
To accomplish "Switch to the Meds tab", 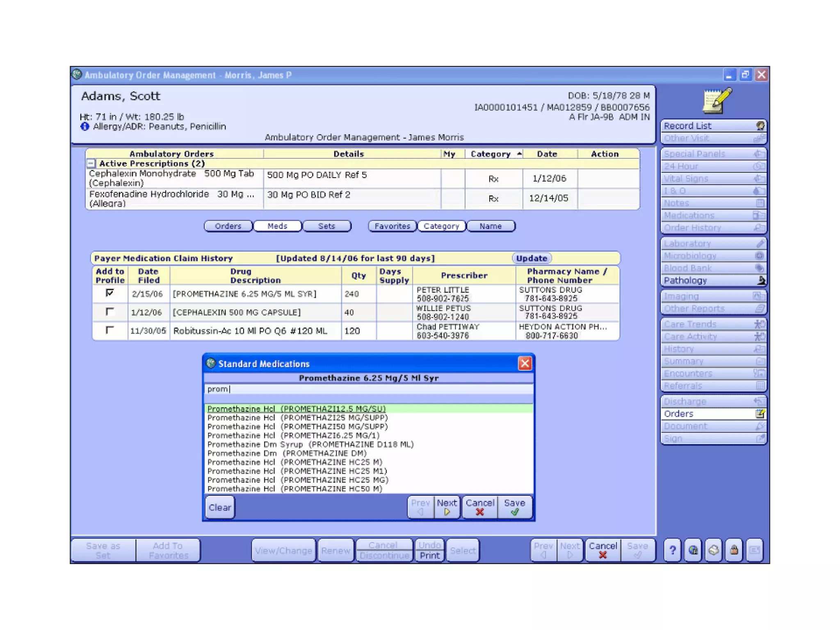I will tap(277, 226).
